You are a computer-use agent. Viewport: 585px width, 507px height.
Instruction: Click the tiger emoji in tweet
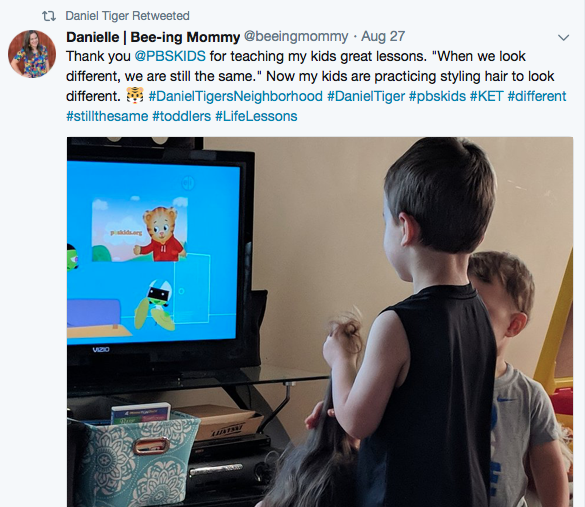pos(135,96)
